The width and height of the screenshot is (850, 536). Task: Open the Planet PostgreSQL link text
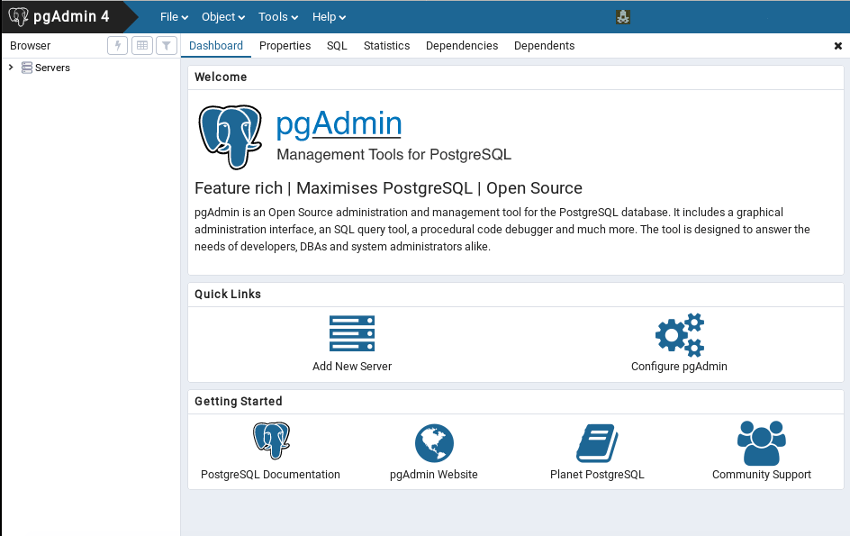pyautogui.click(x=597, y=474)
